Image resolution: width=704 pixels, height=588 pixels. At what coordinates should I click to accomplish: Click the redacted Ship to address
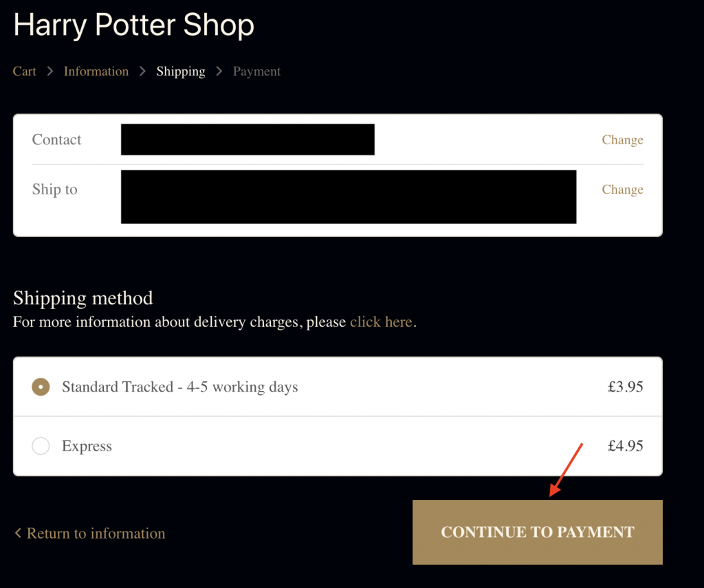click(349, 197)
